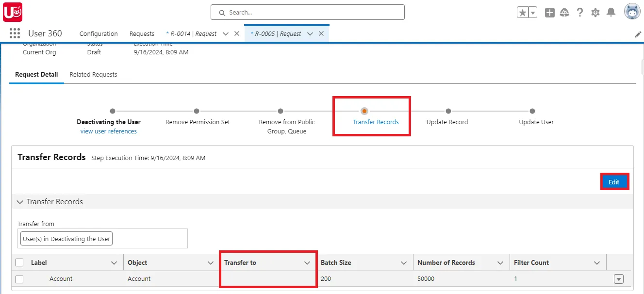This screenshot has width=644, height=294.
Task: Close the R-0005 Request tab
Action: point(321,33)
